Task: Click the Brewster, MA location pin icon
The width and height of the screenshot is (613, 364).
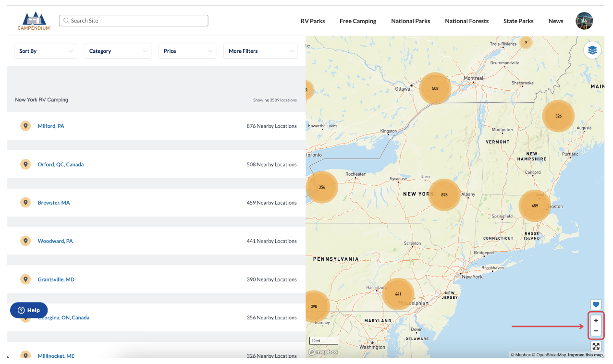Action: (25, 203)
